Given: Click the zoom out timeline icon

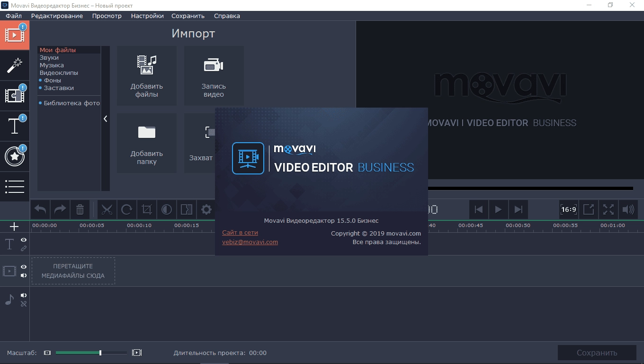Looking at the screenshot, I should (47, 353).
